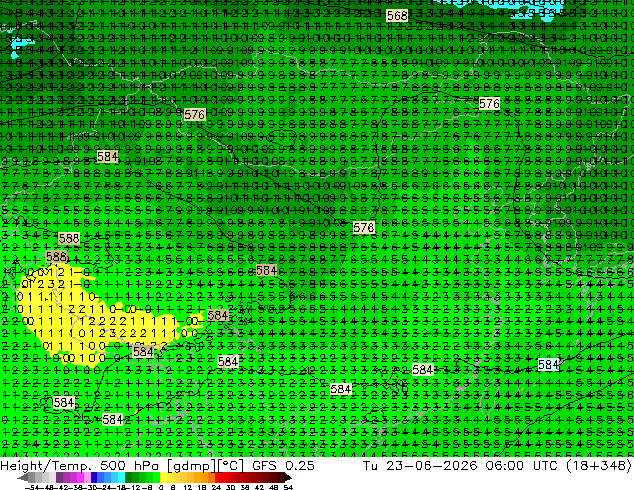The height and width of the screenshot is (490, 634).
Task: Click the GFS 0.25 model label
Action: click(283, 465)
